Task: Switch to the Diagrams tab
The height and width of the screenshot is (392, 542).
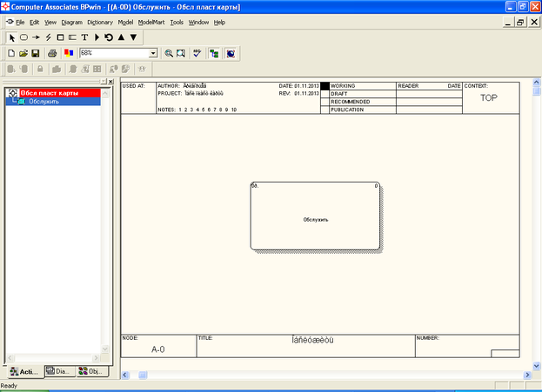Action: click(x=60, y=371)
